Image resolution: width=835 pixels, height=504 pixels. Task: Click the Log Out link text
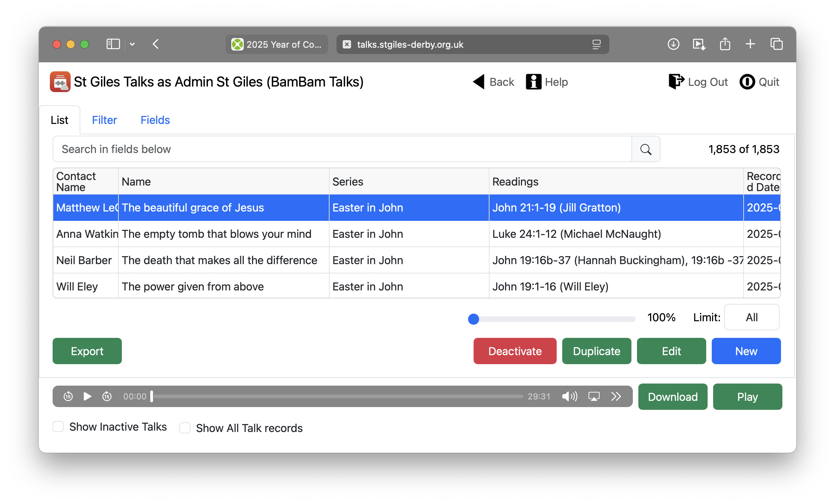coord(708,82)
